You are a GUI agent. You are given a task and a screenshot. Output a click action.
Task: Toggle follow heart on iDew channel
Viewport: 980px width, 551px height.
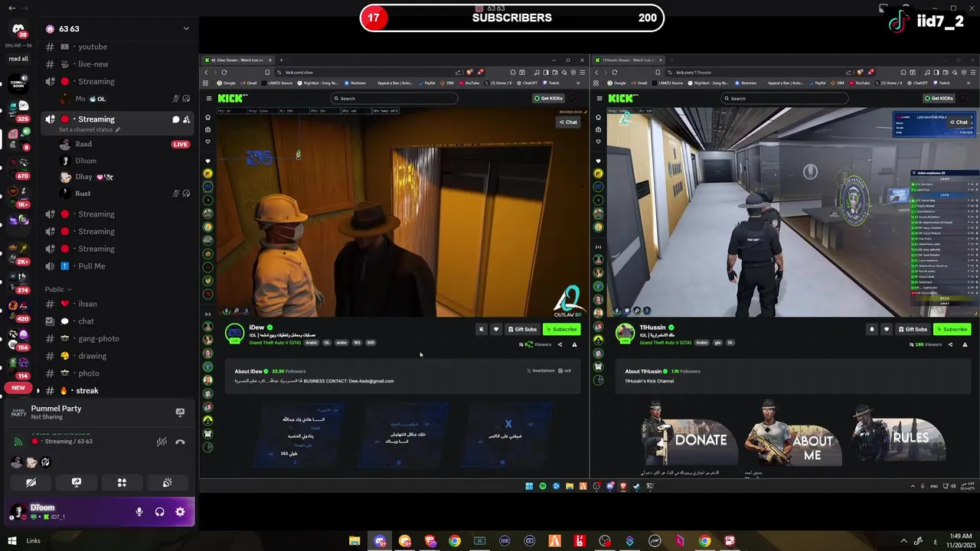[495, 329]
